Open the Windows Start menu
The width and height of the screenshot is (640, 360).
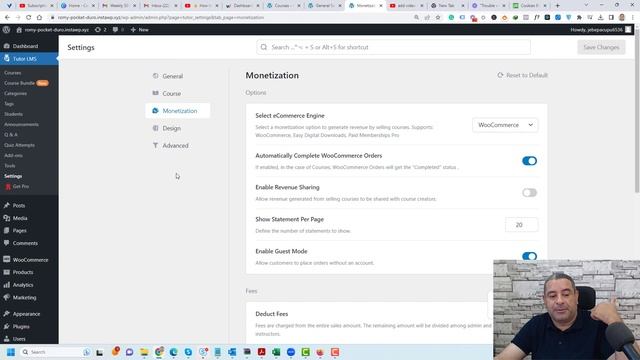tap(11, 352)
